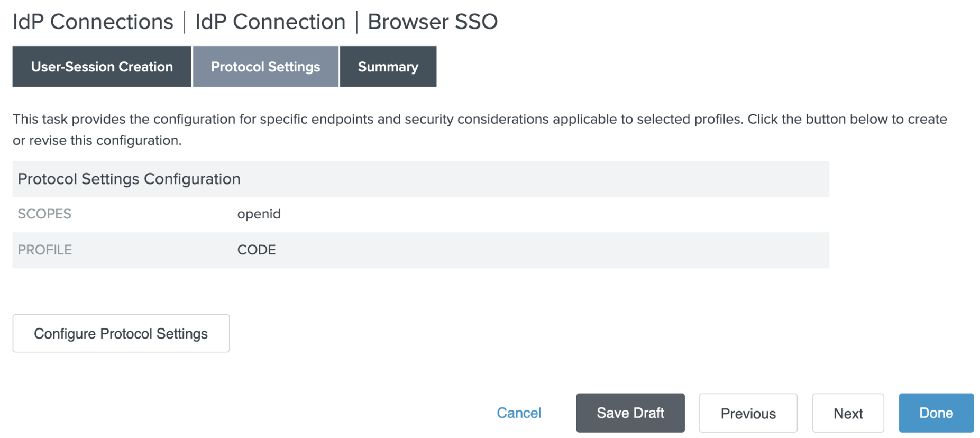Click the SCOPES row label
Screen dimensions: 980x438
(44, 214)
